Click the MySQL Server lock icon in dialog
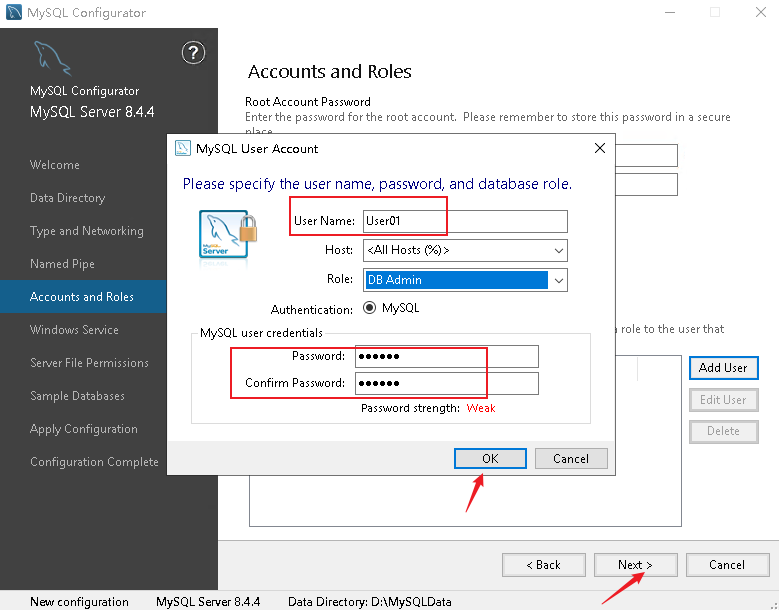The width and height of the screenshot is (779, 610). pos(228,234)
